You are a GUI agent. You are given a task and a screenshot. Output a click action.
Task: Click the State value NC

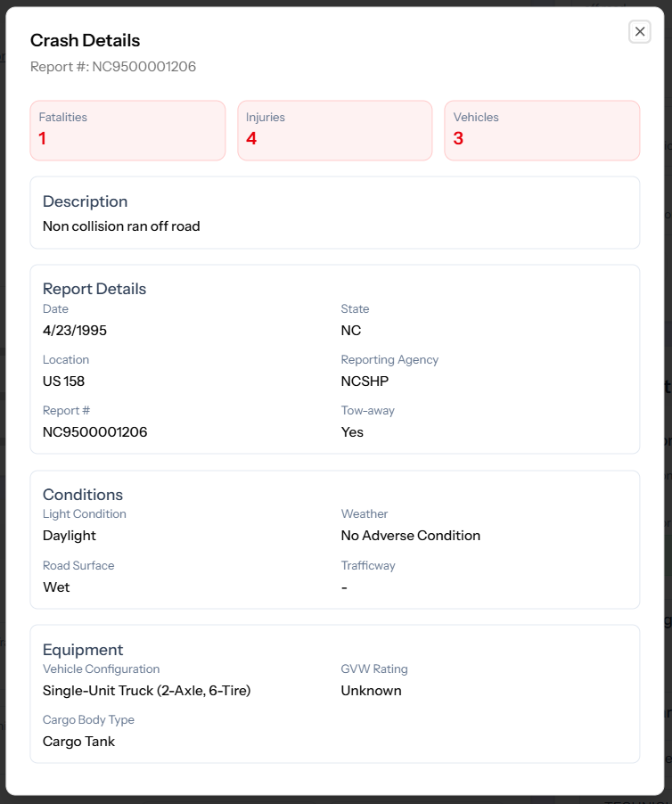pyautogui.click(x=351, y=330)
